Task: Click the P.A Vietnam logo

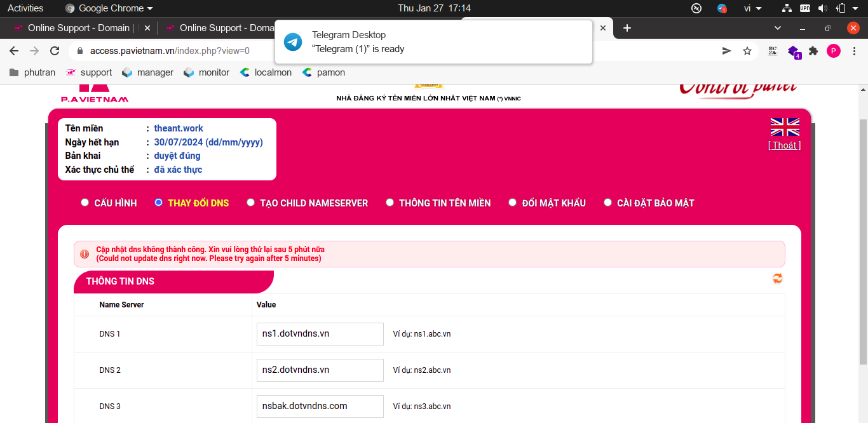Action: pyautogui.click(x=95, y=93)
